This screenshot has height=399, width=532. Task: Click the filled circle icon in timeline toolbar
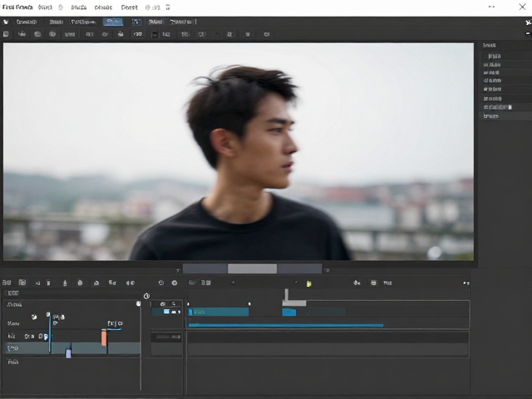pos(175,283)
